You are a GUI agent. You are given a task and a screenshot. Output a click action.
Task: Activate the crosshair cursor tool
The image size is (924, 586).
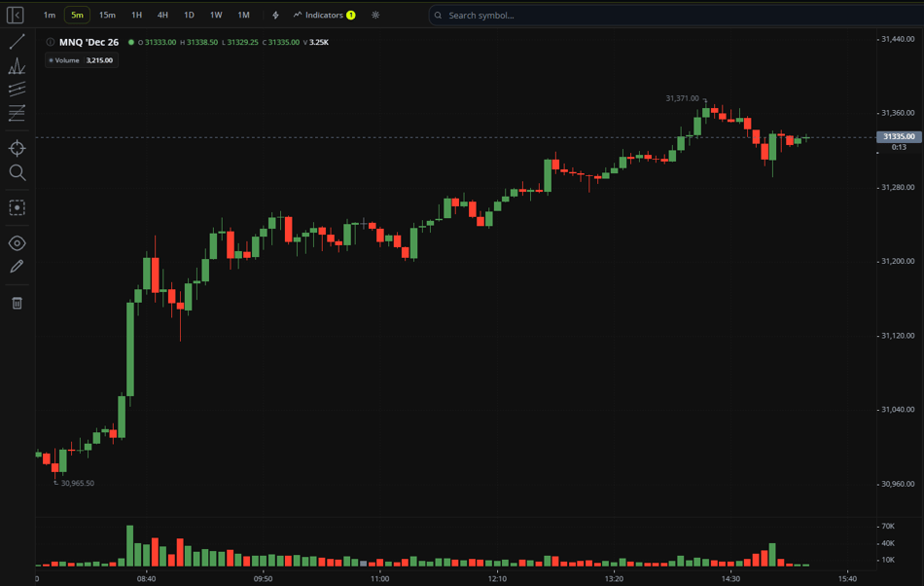(x=18, y=148)
